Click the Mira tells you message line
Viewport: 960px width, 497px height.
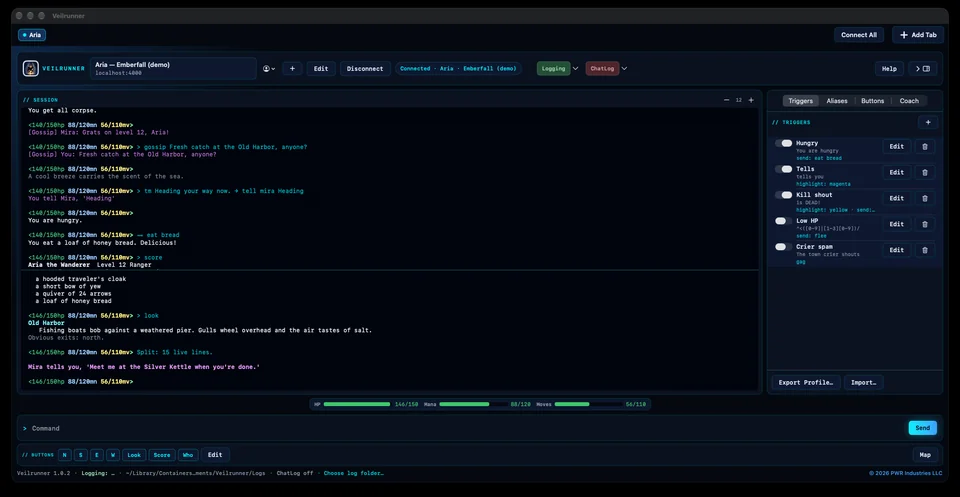(x=144, y=367)
